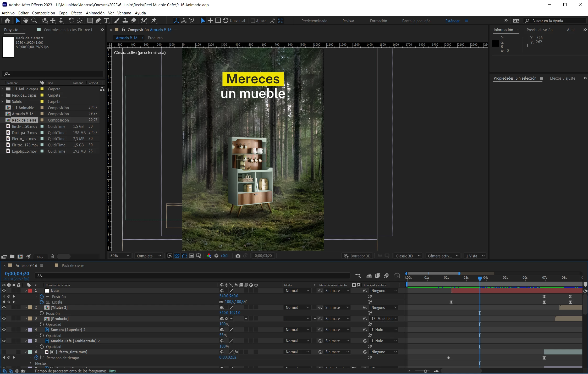This screenshot has width=588, height=374.
Task: Select the Pen tool
Action: tap(98, 20)
